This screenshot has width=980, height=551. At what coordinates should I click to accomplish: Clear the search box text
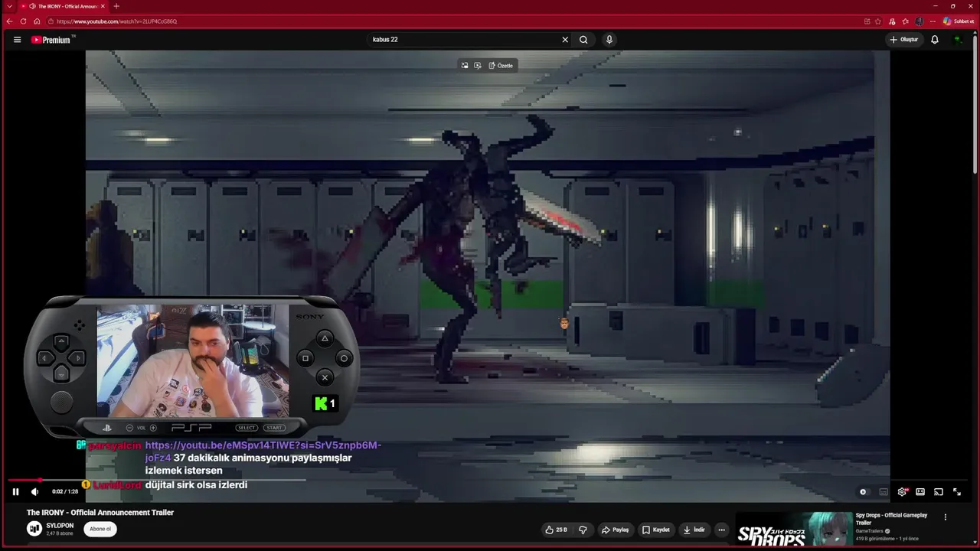coord(565,40)
